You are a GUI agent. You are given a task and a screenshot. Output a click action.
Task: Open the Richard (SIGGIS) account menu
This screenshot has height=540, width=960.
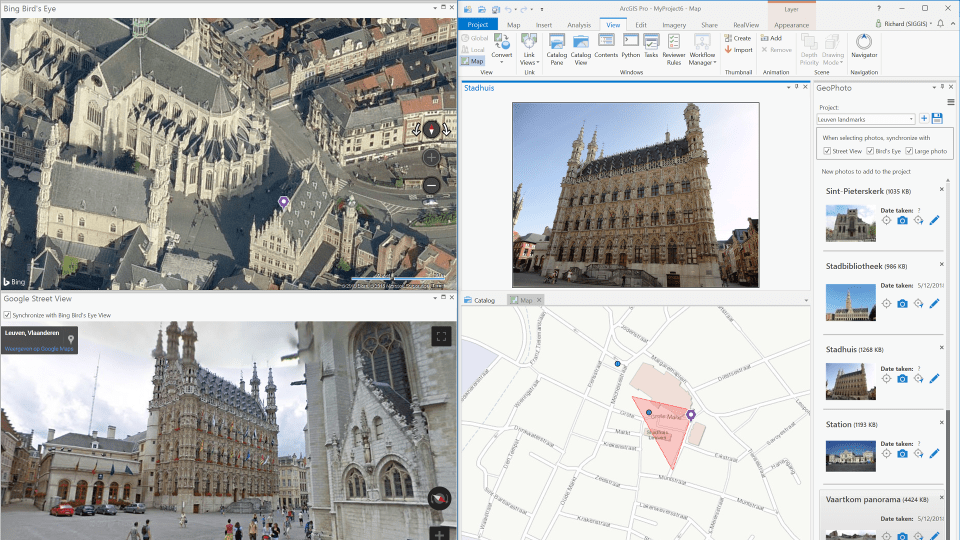pyautogui.click(x=904, y=24)
